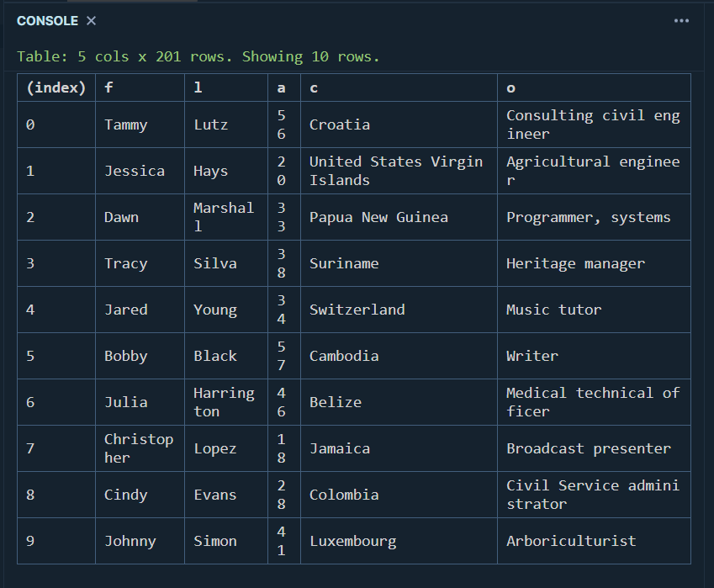Viewport: 714px width, 588px height.
Task: Select the (index) column header
Action: [56, 87]
